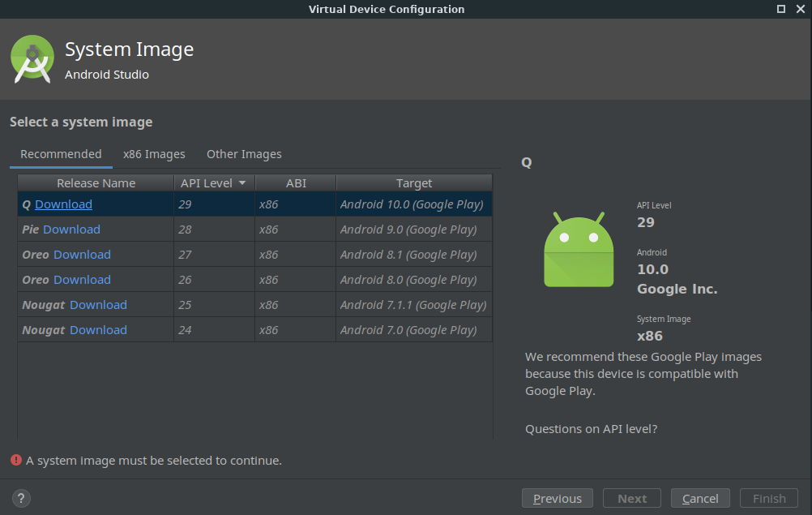This screenshot has width=812, height=515.
Task: Click the red error warning icon
Action: 15,460
